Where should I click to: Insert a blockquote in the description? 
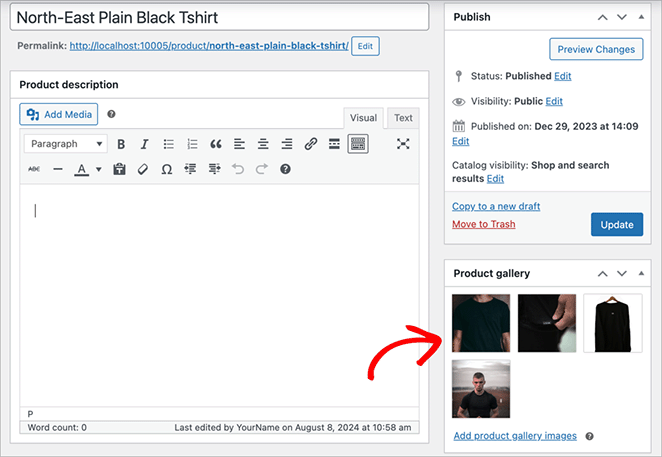coord(215,144)
